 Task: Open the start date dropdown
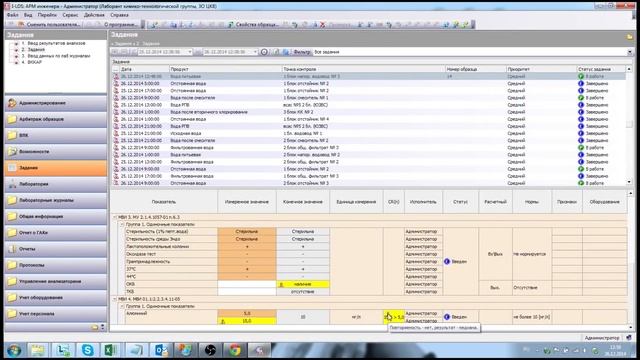[190, 52]
